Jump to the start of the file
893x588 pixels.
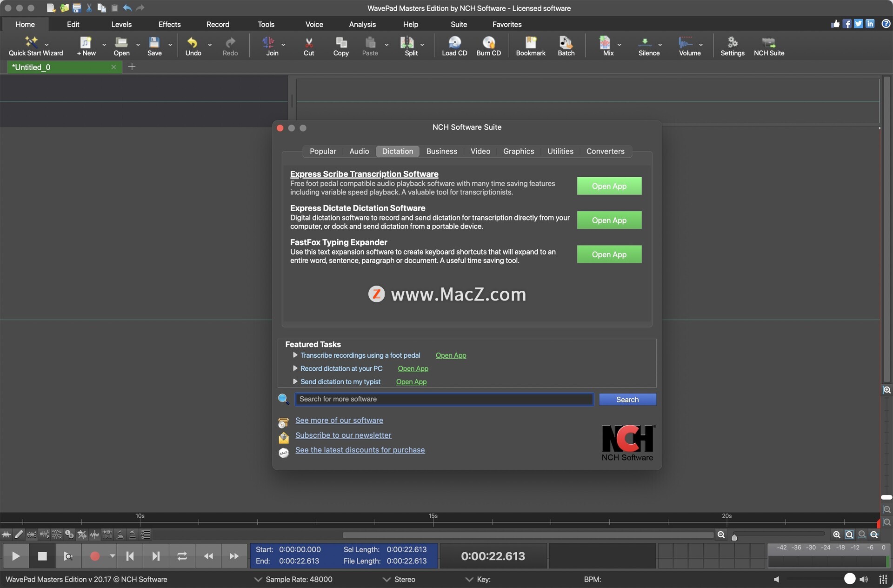point(130,556)
